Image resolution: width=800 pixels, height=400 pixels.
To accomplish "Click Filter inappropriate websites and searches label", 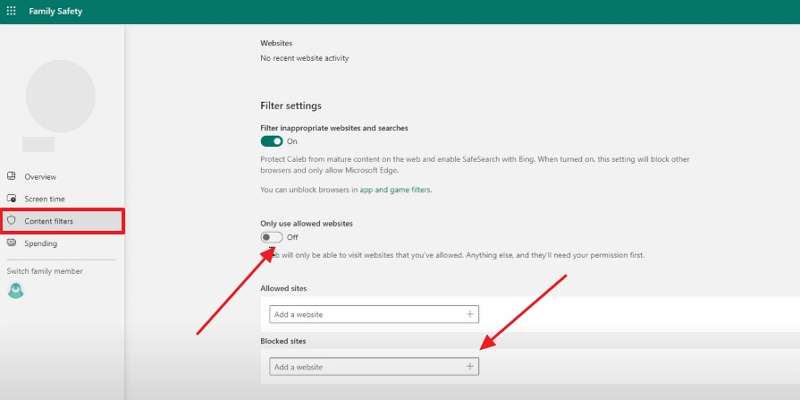I will [x=334, y=128].
